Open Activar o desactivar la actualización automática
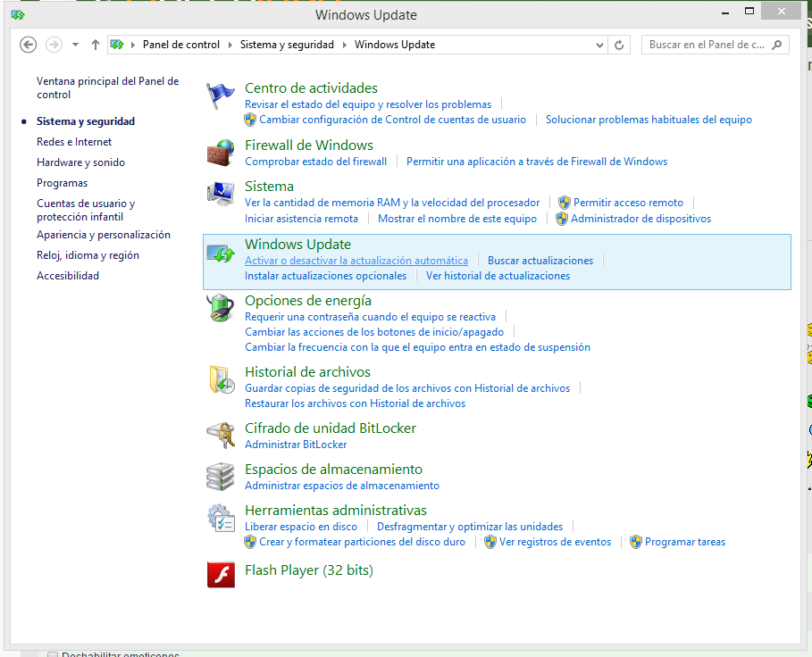The height and width of the screenshot is (657, 812). click(356, 261)
